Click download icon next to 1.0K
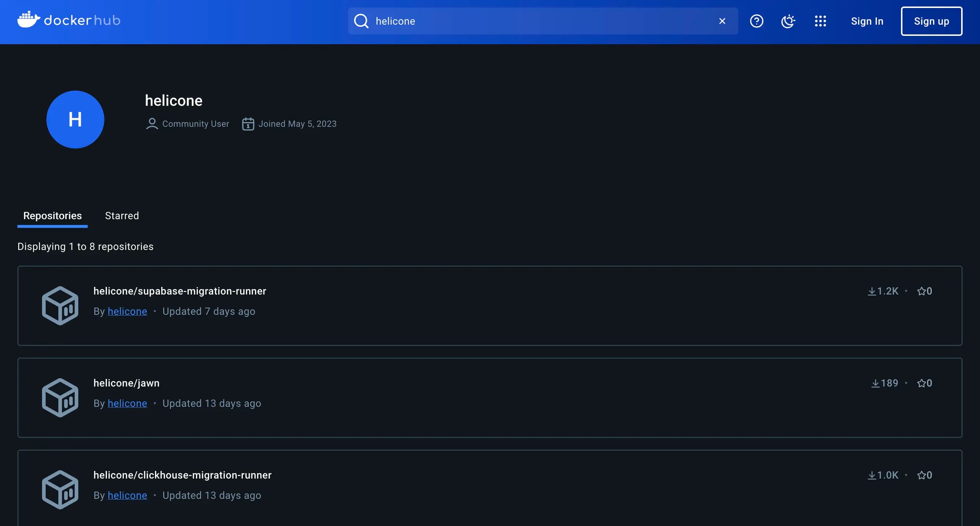 [x=872, y=475]
